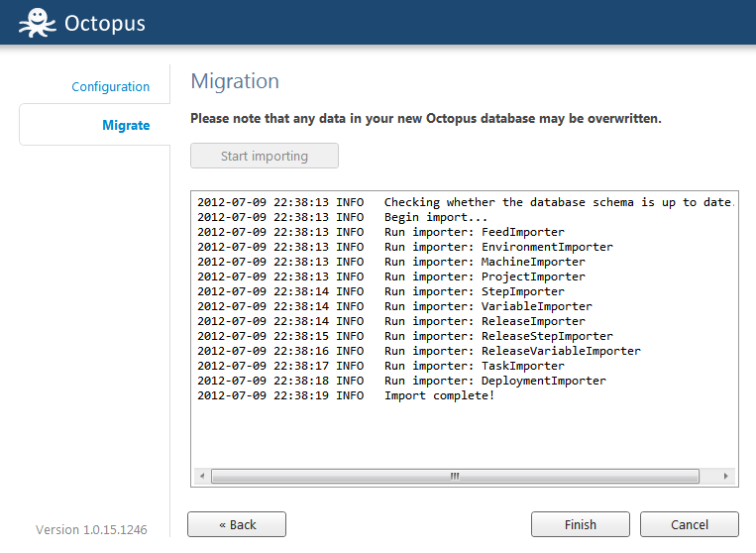Click the horizontal scrollbar thumb in log
This screenshot has width=756, height=553.
coord(455,476)
